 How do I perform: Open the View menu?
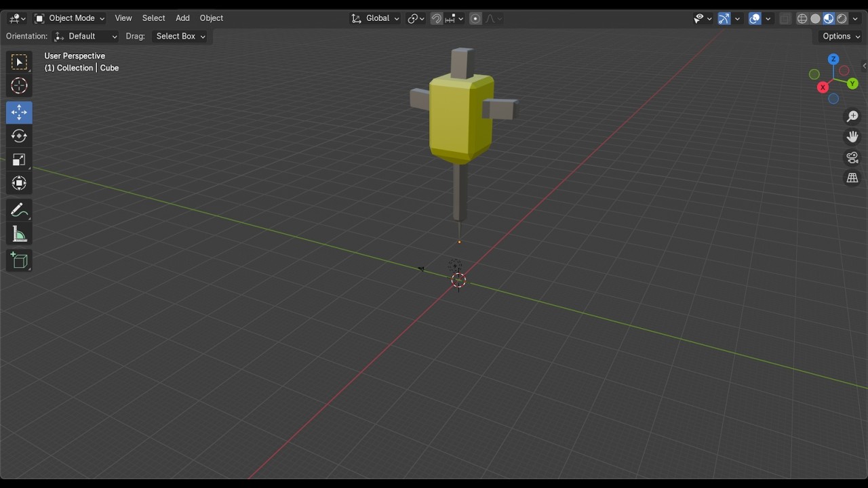pos(123,18)
